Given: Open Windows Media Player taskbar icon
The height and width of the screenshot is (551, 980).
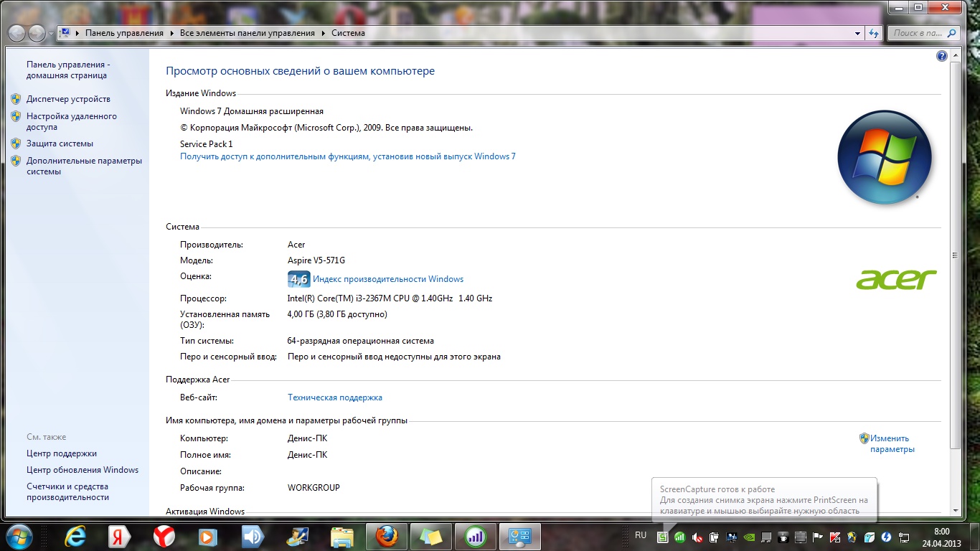Looking at the screenshot, I should [208, 537].
